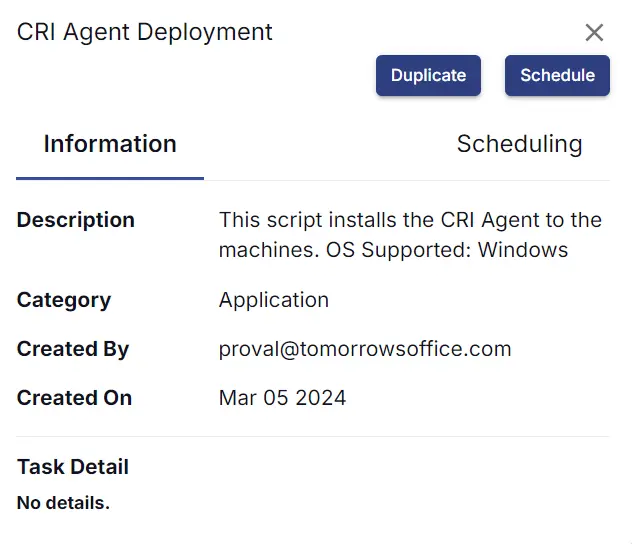Select the first line of description text
Image resolution: width=632 pixels, height=544 pixels.
(x=410, y=220)
